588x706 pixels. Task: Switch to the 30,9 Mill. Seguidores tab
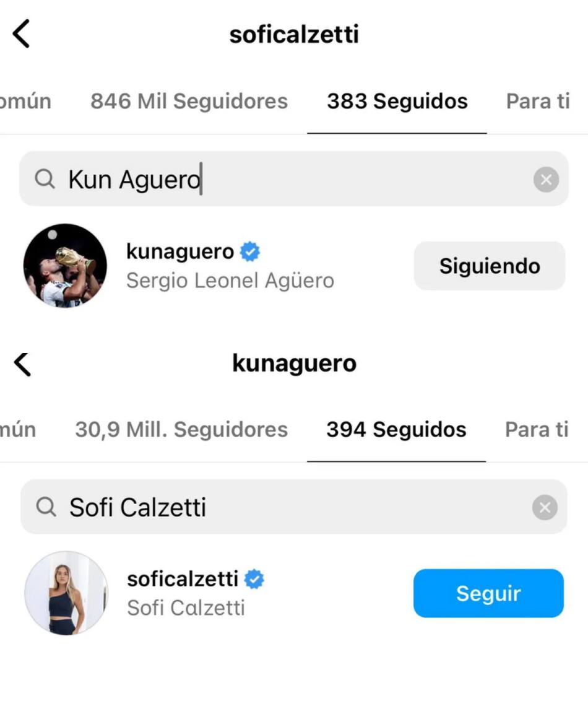tap(181, 430)
